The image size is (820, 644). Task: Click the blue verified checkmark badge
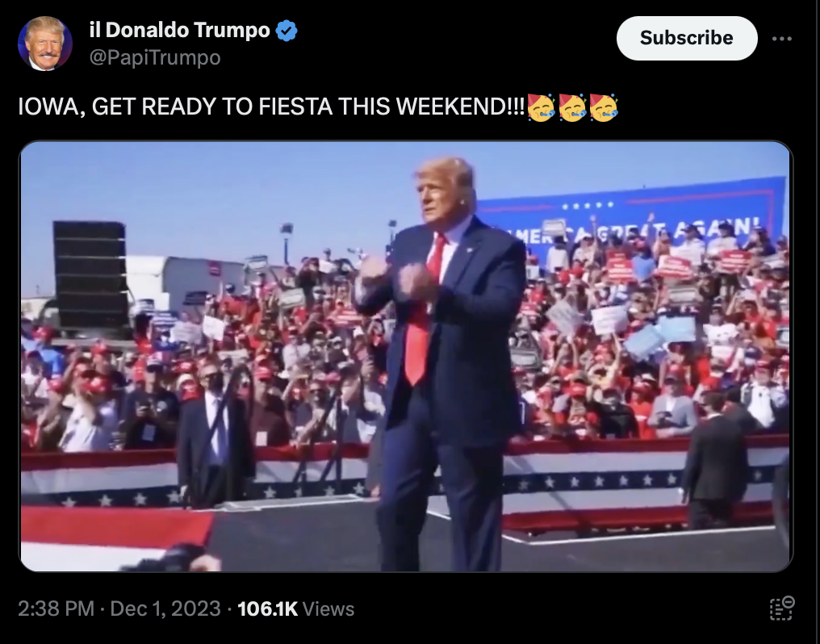286,31
